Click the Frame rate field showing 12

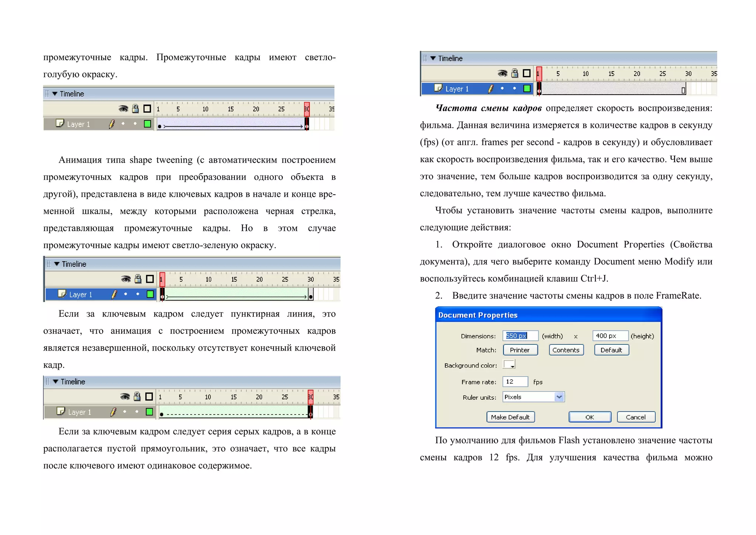point(515,382)
